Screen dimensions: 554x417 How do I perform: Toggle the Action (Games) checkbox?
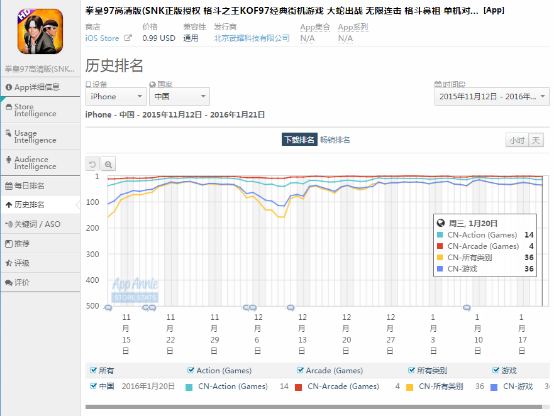[190, 370]
